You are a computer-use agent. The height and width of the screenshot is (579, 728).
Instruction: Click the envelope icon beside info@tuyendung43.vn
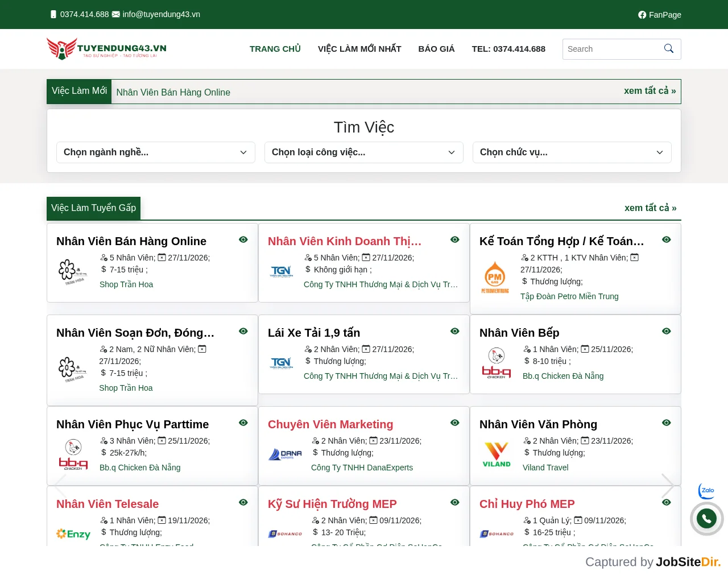116,14
